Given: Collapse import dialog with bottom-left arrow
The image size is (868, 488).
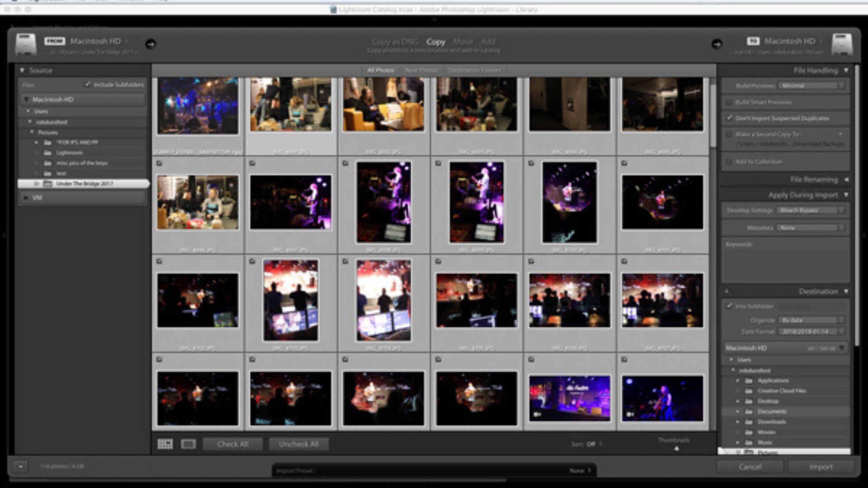Looking at the screenshot, I should pos(20,466).
